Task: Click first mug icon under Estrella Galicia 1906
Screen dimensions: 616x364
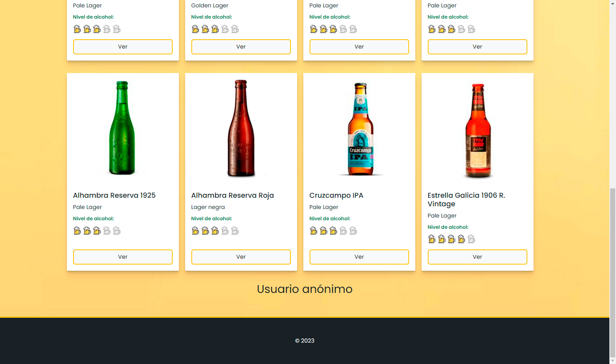Action: click(x=432, y=239)
